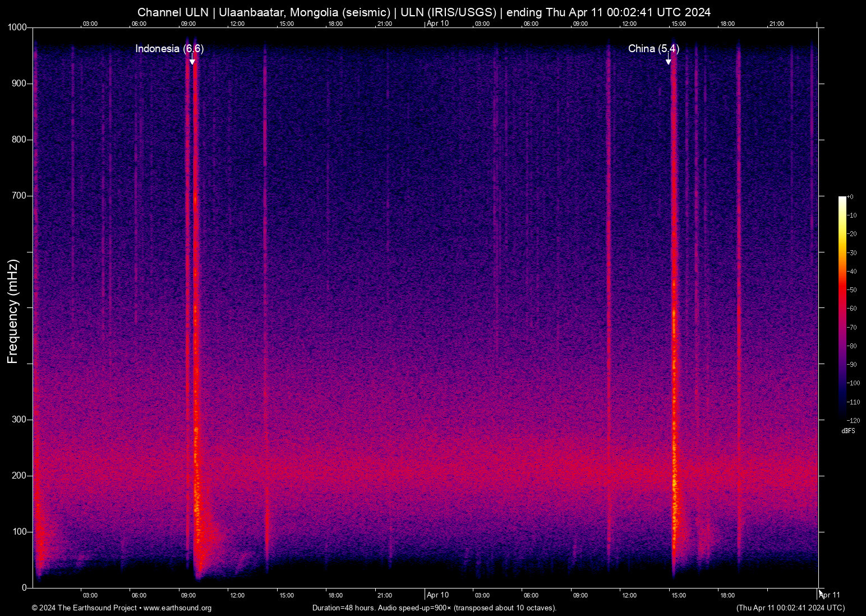Click the 15:00 tick below China event
Viewport: 866px width, 616px height.
[x=679, y=595]
